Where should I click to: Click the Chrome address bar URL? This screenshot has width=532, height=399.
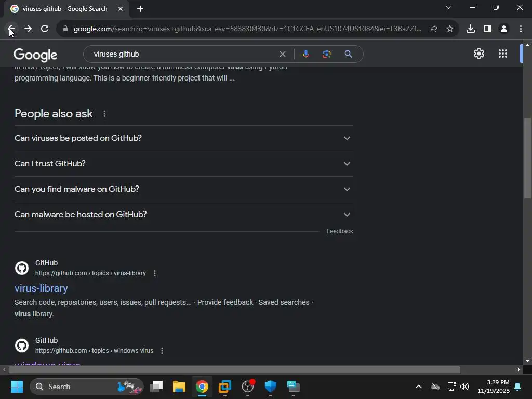coord(248,29)
